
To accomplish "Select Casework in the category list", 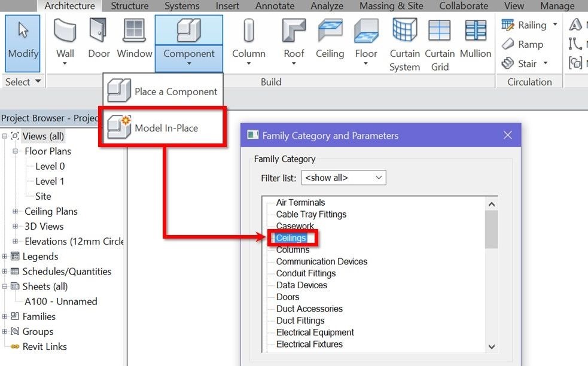I will pyautogui.click(x=295, y=225).
